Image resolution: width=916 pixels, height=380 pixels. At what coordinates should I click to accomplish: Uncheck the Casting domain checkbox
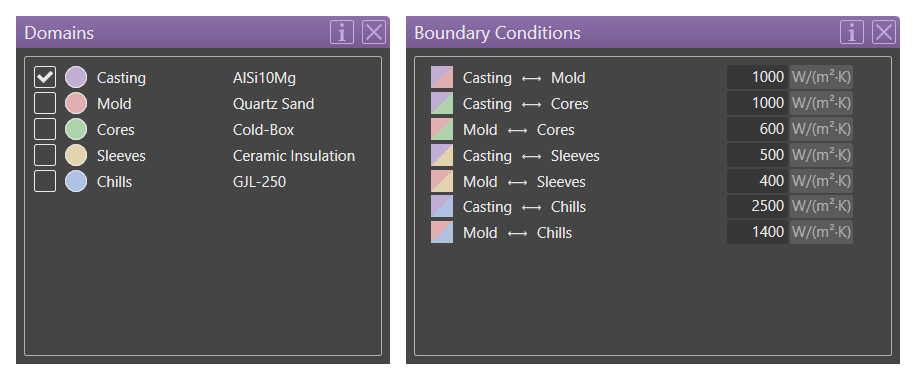45,77
